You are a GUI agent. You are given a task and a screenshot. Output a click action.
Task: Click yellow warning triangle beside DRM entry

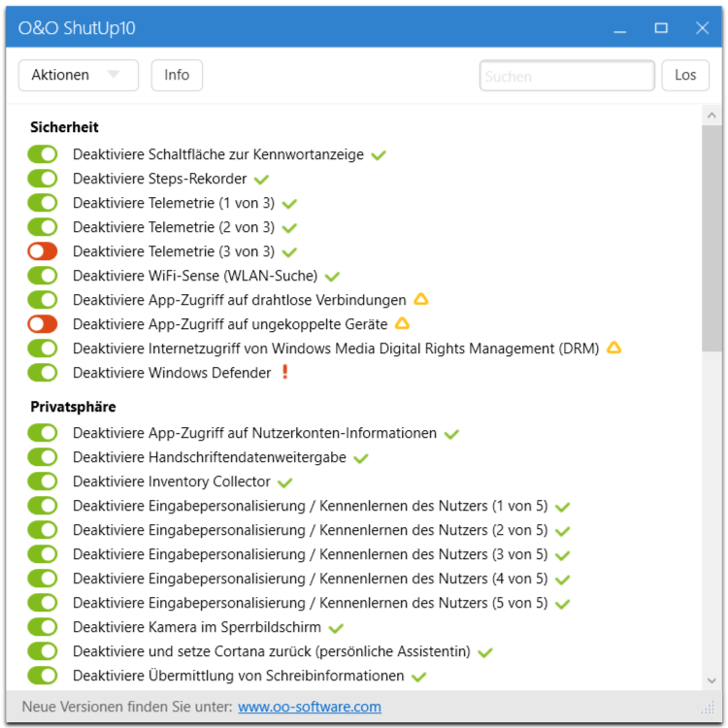click(613, 347)
